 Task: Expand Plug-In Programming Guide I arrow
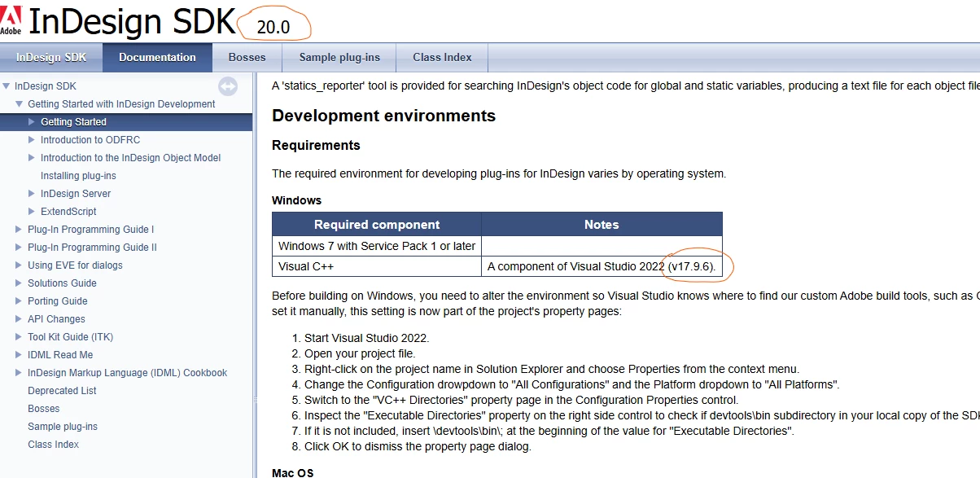pyautogui.click(x=20, y=230)
